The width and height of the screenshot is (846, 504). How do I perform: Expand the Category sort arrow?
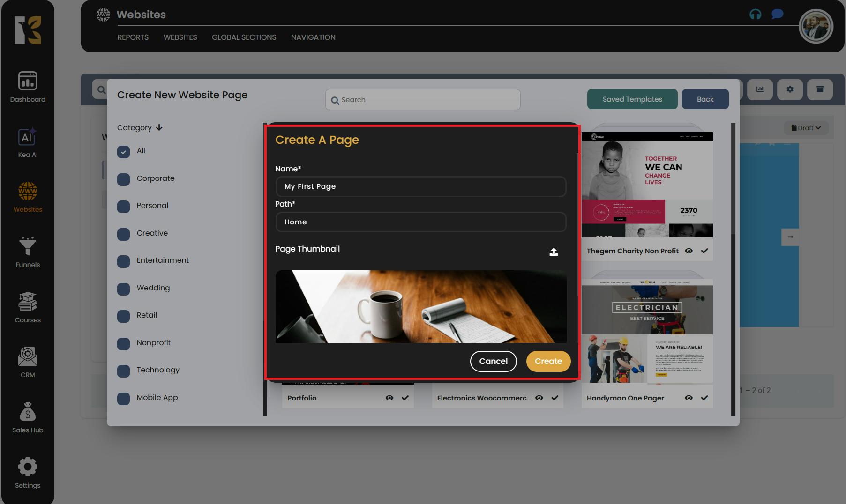[x=159, y=127]
